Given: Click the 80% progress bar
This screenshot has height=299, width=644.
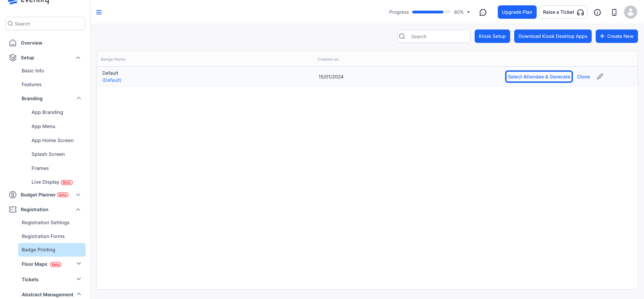Looking at the screenshot, I should (x=431, y=12).
